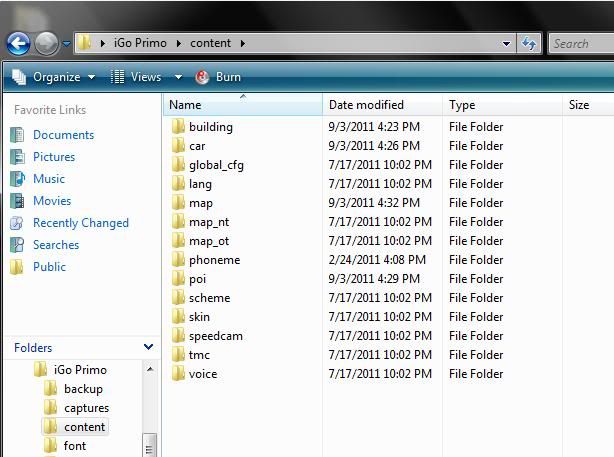Image resolution: width=614 pixels, height=457 pixels.
Task: Click File Folder type in voice row
Action: (476, 374)
